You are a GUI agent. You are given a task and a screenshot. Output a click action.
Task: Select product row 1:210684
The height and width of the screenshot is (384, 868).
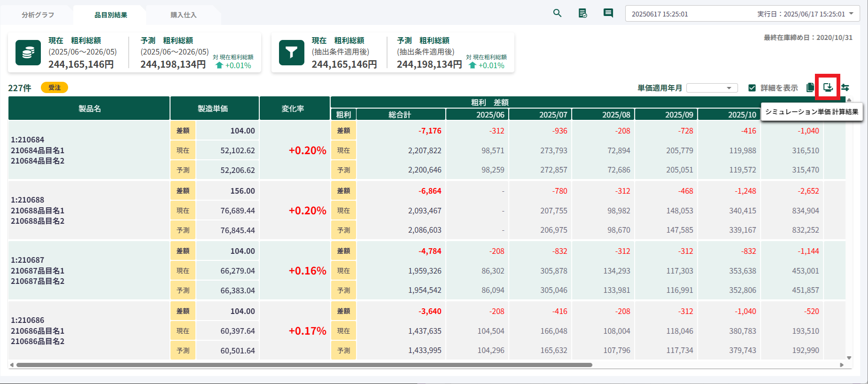(x=38, y=150)
